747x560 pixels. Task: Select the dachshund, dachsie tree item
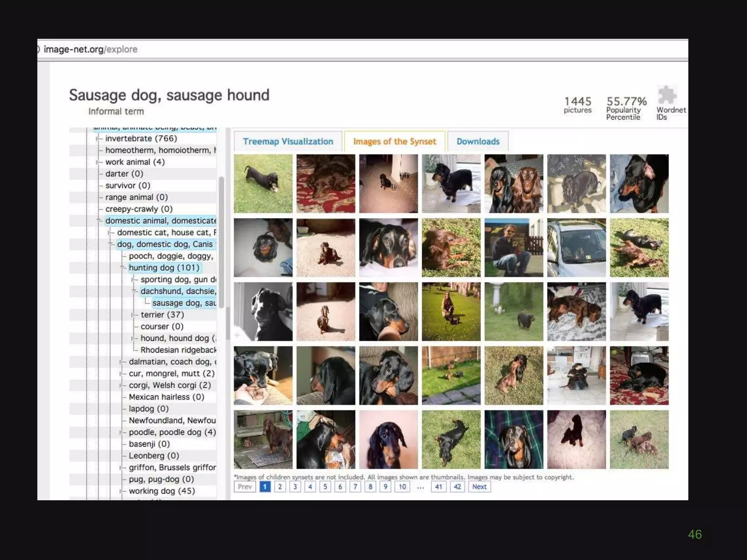click(178, 291)
